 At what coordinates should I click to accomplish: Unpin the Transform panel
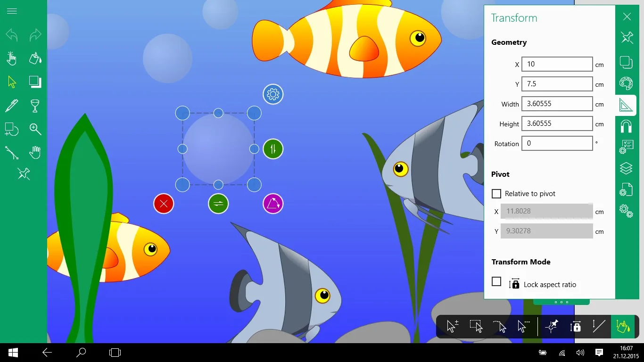pos(627,38)
